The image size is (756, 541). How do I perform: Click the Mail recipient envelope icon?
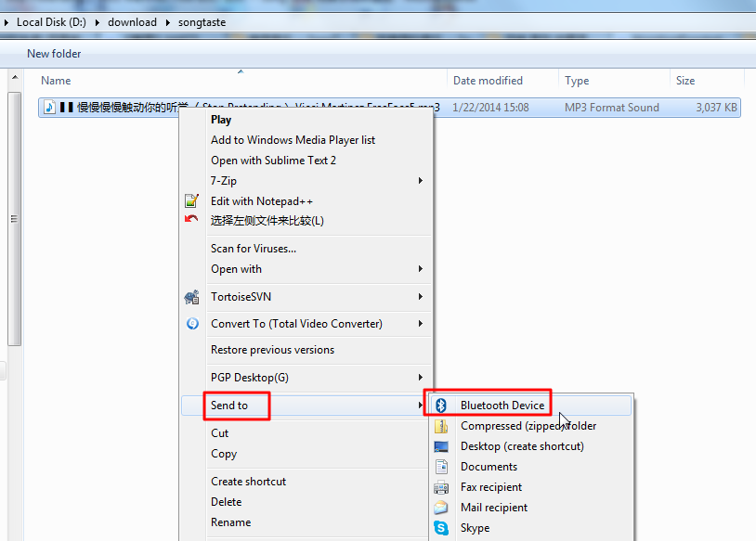point(440,508)
